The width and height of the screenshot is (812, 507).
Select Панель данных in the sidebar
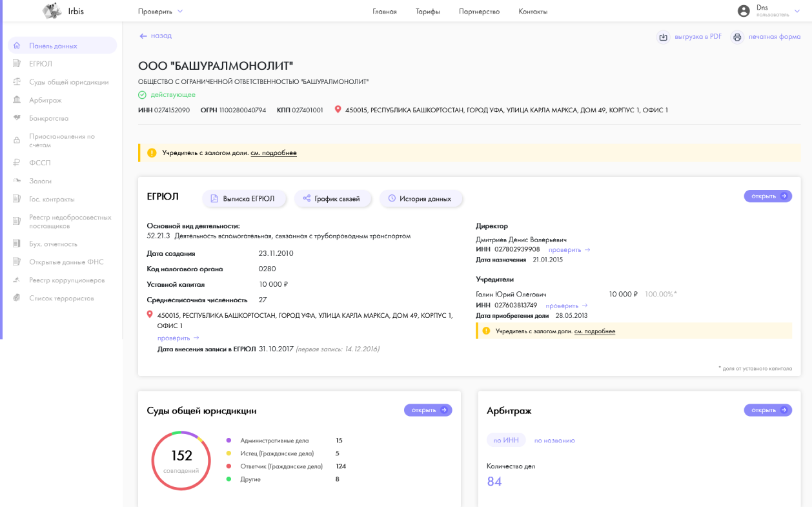pos(63,46)
